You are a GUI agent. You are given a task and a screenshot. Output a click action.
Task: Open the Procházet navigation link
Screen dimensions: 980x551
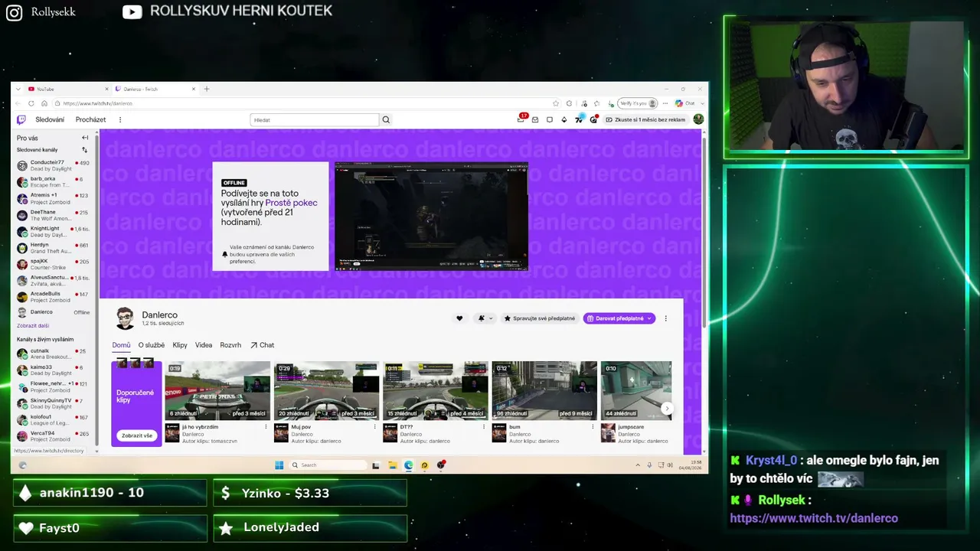point(90,119)
